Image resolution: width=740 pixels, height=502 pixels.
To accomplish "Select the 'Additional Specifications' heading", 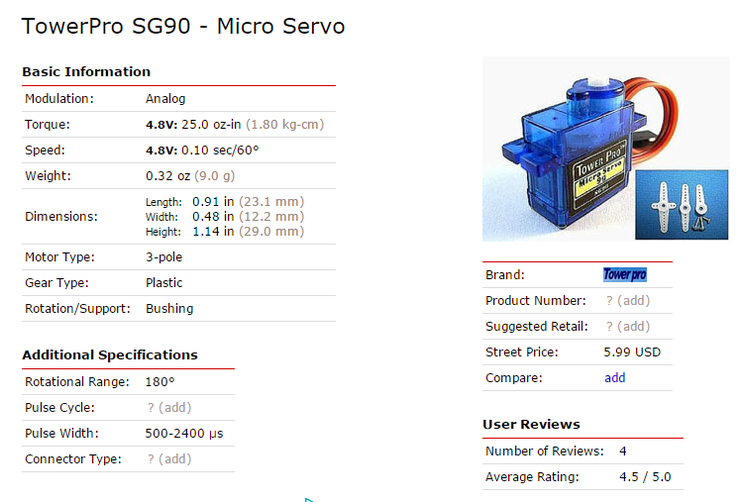I will 110,355.
